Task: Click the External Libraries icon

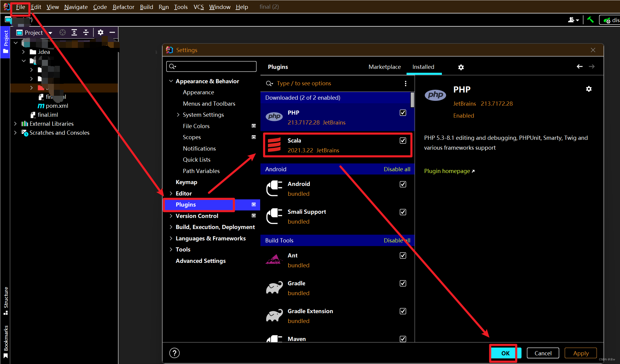Action: (x=25, y=124)
